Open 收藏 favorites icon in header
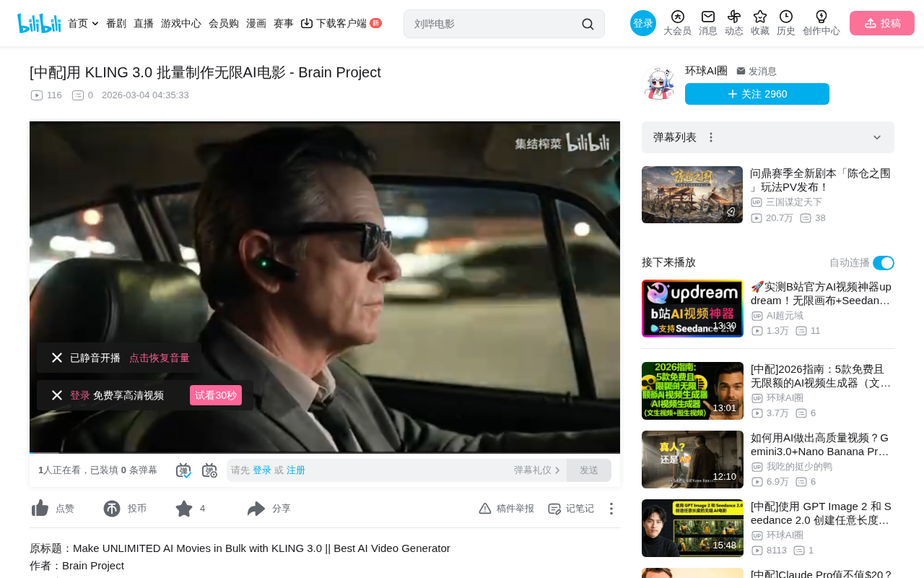This screenshot has height=578, width=924. [760, 17]
